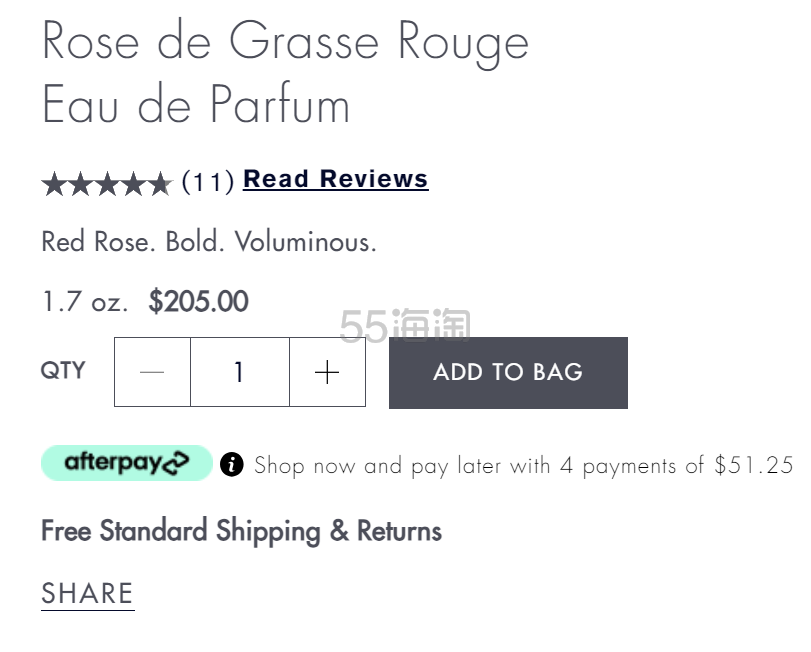Select the 1.7 oz. size label
The image size is (811, 652).
[x=85, y=302]
